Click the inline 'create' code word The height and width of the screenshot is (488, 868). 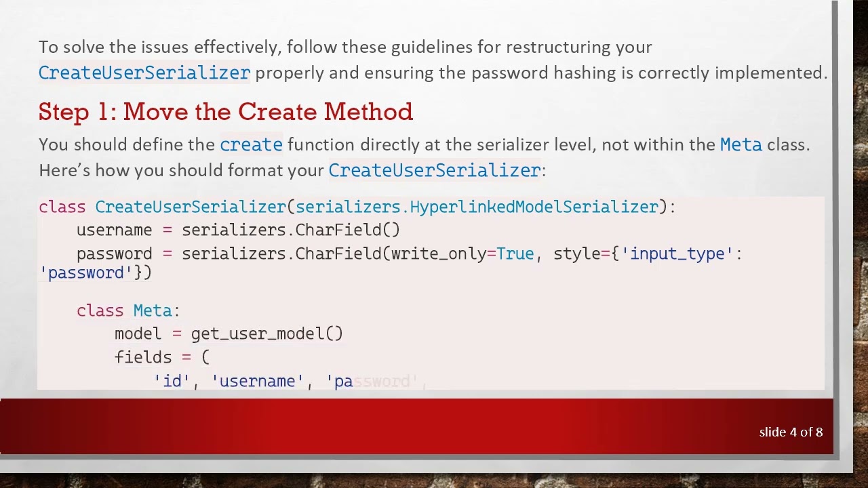251,144
